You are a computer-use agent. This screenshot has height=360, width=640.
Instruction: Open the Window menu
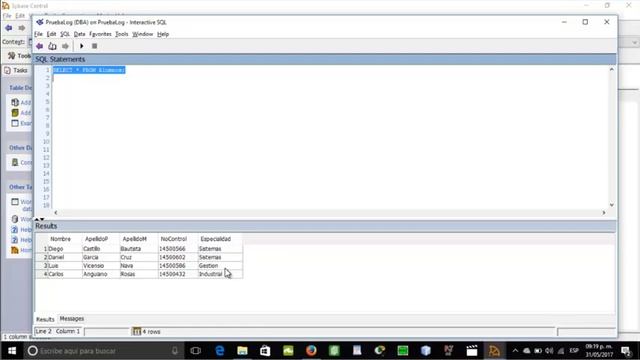click(x=142, y=34)
